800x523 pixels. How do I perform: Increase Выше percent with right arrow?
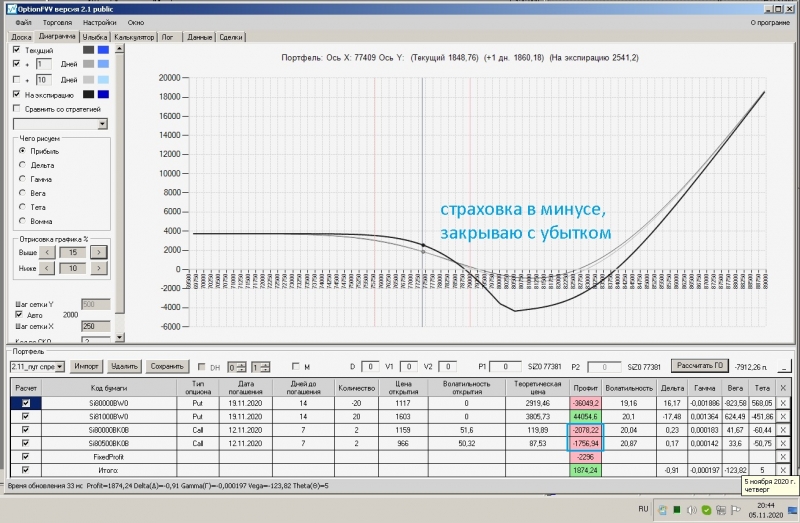click(98, 252)
